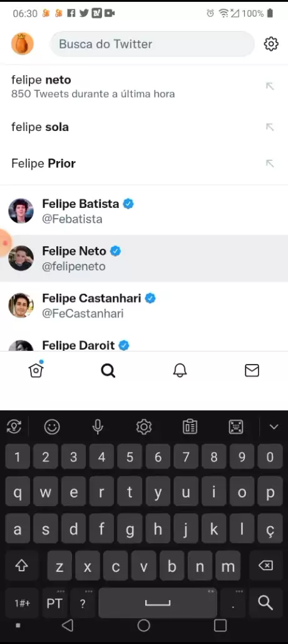Open Felipe Batista's profile result
This screenshot has width=288, height=644.
(x=144, y=211)
